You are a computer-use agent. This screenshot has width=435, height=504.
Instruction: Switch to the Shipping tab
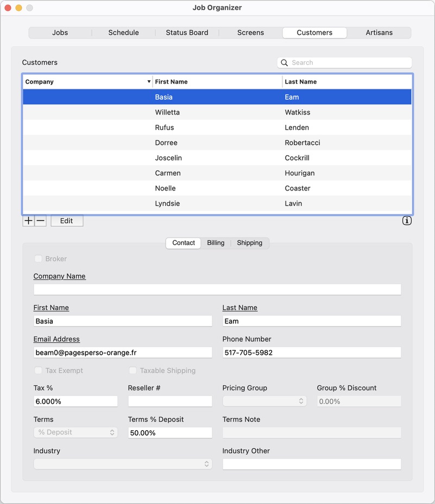pyautogui.click(x=250, y=243)
